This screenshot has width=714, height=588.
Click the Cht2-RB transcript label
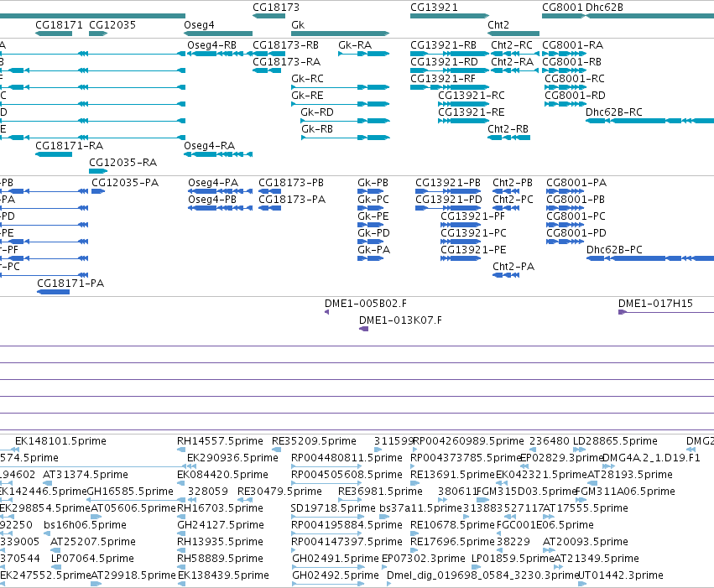508,129
